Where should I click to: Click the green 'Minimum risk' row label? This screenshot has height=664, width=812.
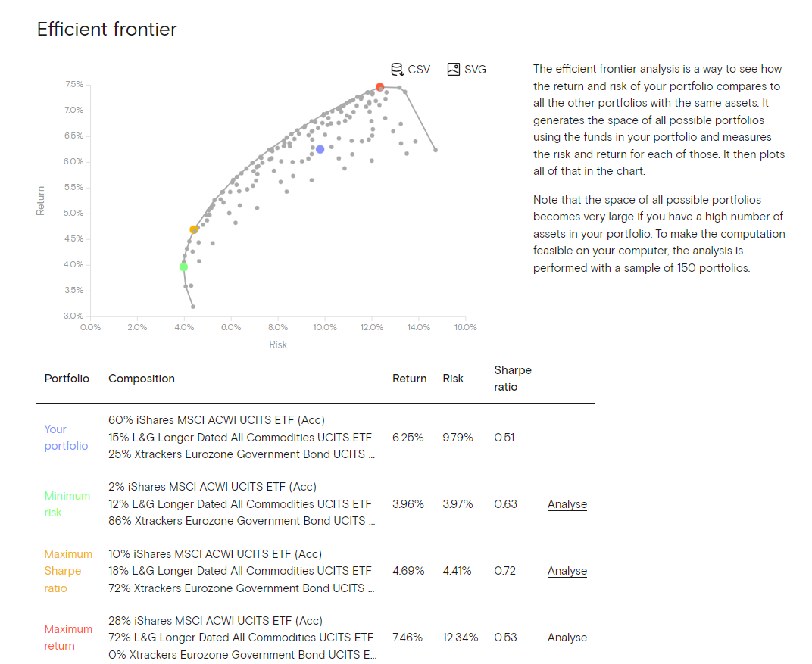[x=67, y=504]
